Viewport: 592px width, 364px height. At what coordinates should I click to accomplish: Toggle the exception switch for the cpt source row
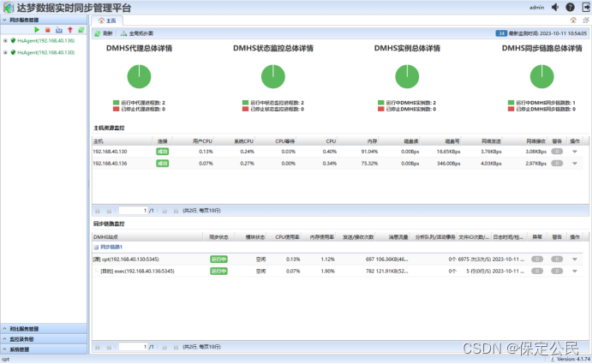(537, 259)
